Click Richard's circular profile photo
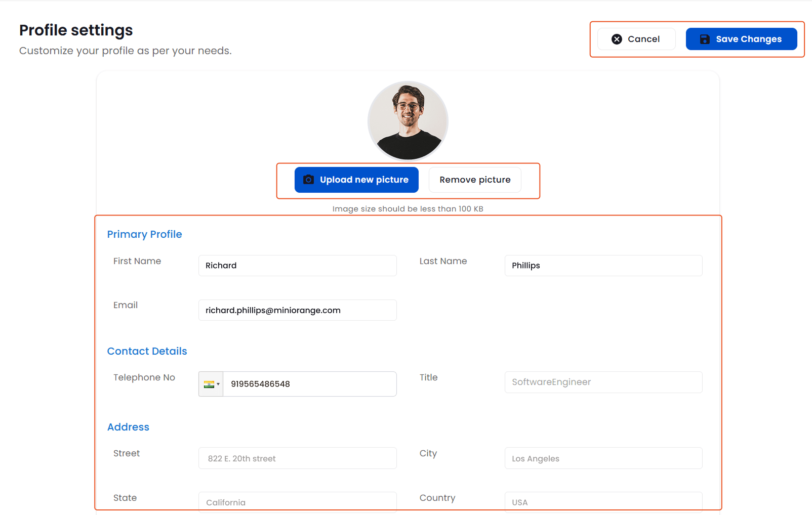 (408, 121)
